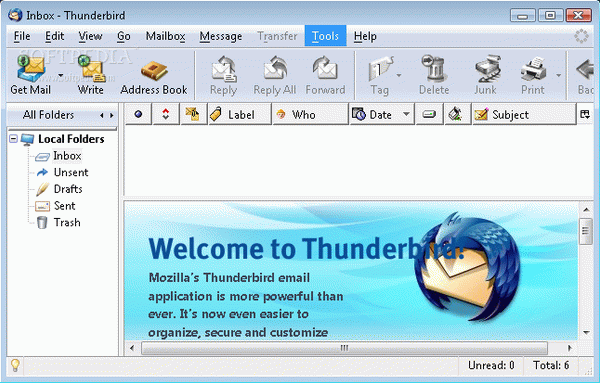Click the Thunderbird logo in the welcome page
Viewport: 600px width, 383px height.
(468, 268)
